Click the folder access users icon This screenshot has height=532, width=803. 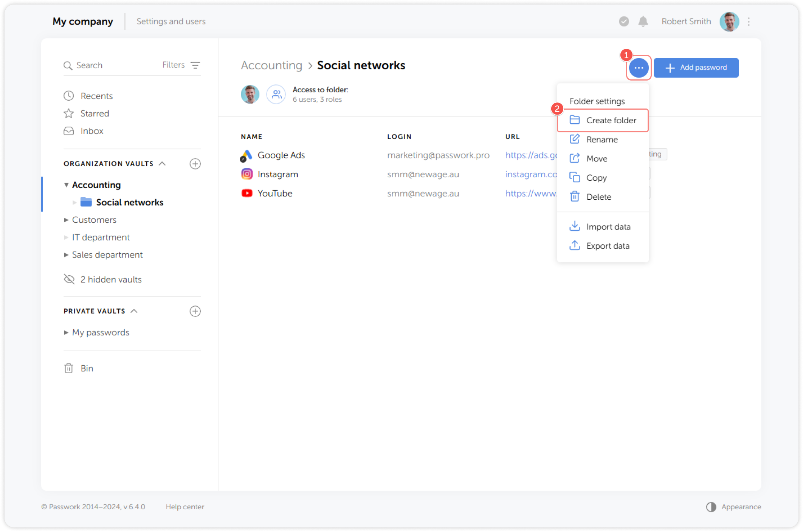276,94
